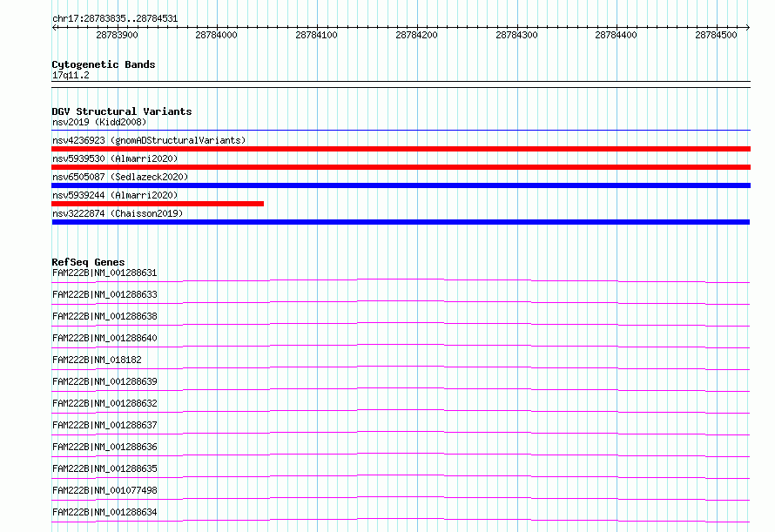
Task: Click the ruler's left-pointing arrow end
Action: 54,27
